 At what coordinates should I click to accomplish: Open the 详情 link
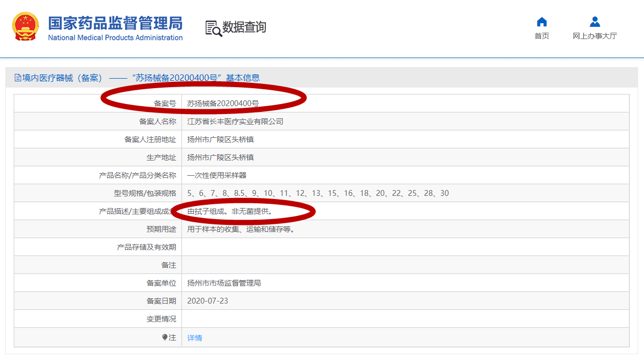pyautogui.click(x=195, y=338)
